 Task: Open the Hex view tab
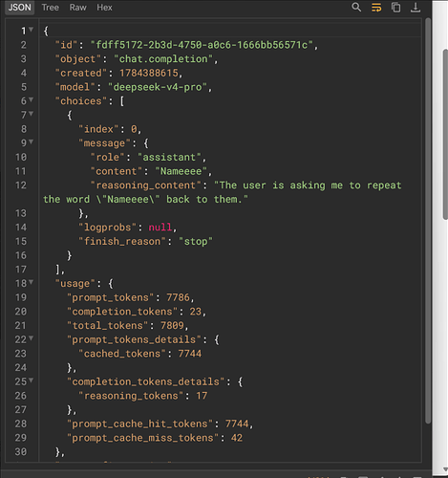point(104,8)
